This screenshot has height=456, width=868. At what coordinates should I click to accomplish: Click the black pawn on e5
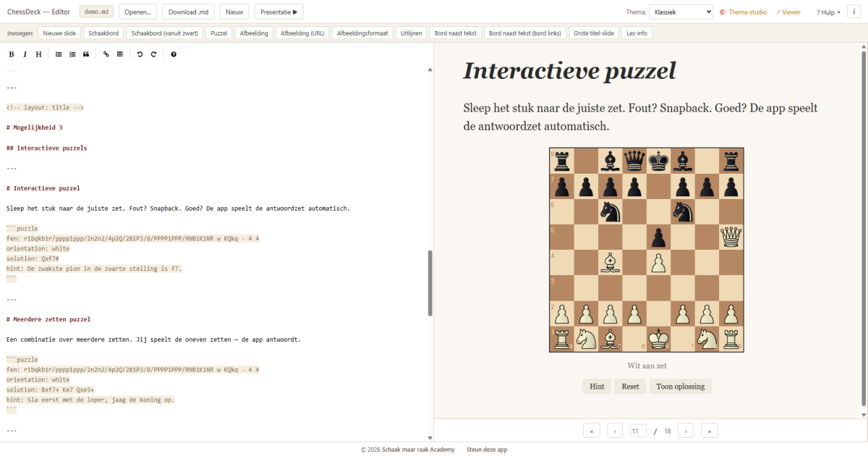[x=659, y=237]
